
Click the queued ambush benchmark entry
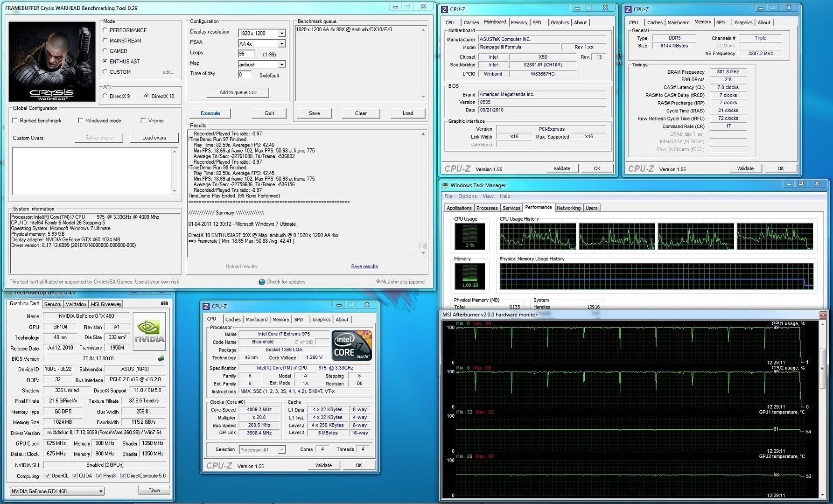tap(344, 29)
